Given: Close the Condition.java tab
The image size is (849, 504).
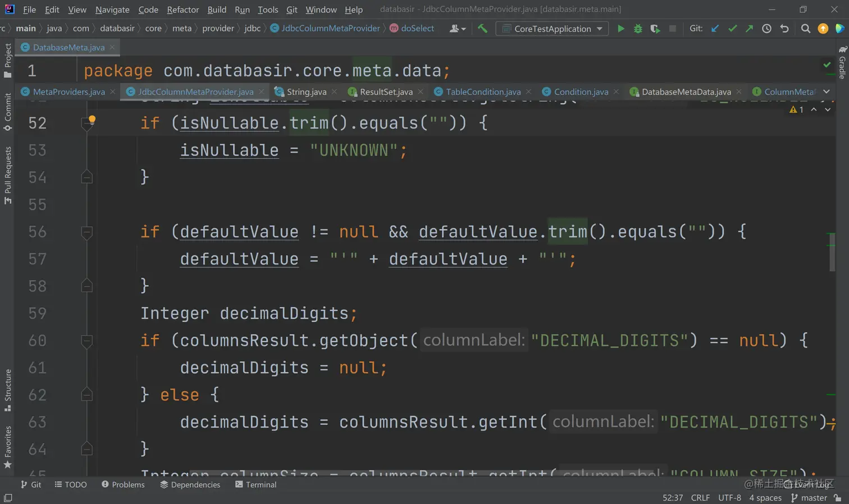Looking at the screenshot, I should tap(616, 91).
